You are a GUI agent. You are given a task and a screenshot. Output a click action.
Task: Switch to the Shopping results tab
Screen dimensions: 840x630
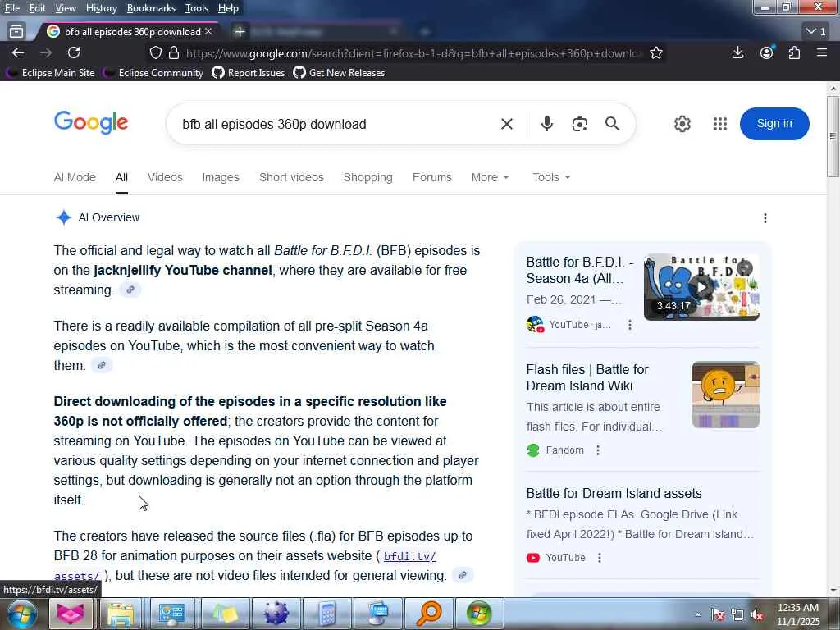(x=368, y=177)
